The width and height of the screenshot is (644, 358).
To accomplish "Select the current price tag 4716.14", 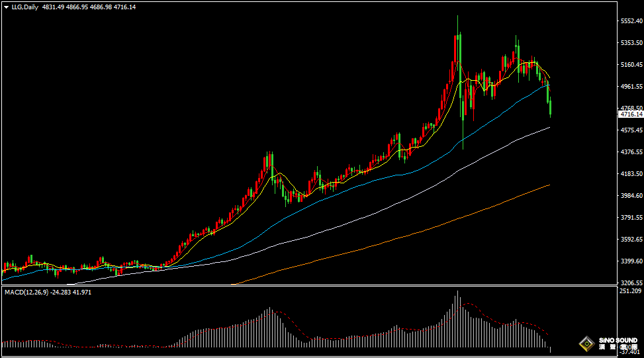I will 630,114.
